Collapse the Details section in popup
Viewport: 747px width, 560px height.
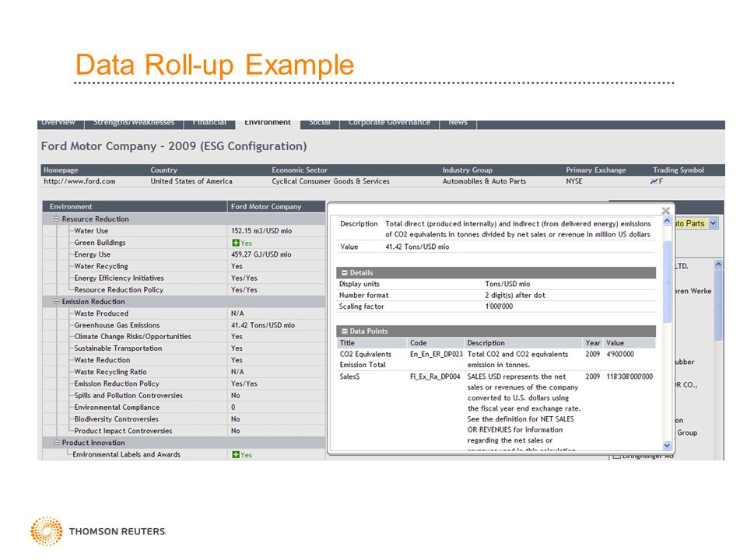tap(345, 273)
